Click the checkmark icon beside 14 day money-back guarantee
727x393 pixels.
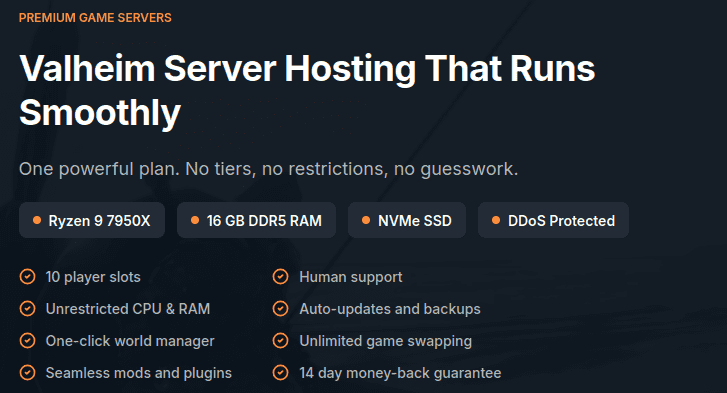281,373
